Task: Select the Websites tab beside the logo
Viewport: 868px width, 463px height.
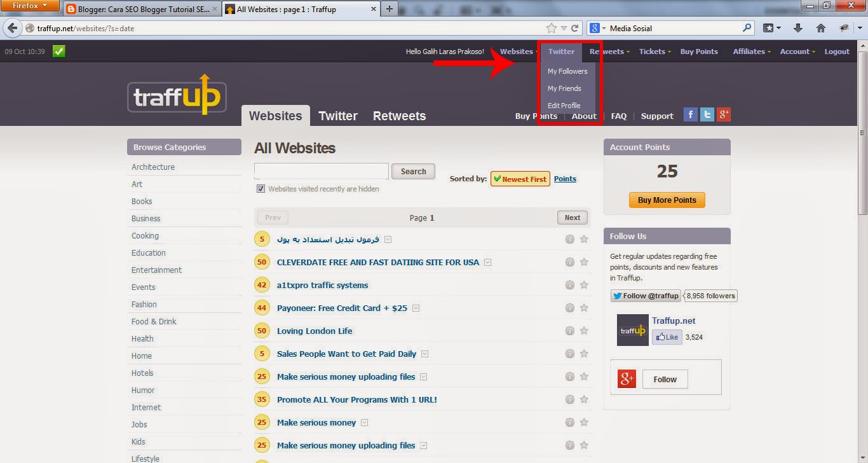Action: pyautogui.click(x=276, y=116)
